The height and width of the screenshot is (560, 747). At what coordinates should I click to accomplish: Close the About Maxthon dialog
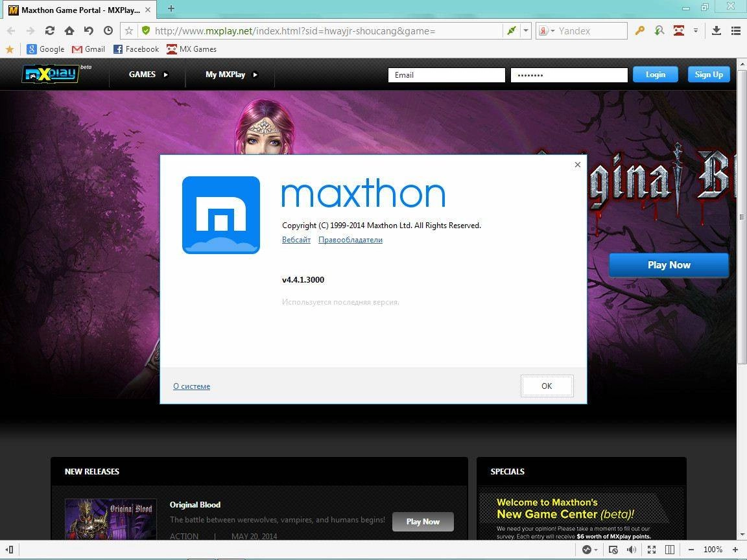click(x=577, y=165)
